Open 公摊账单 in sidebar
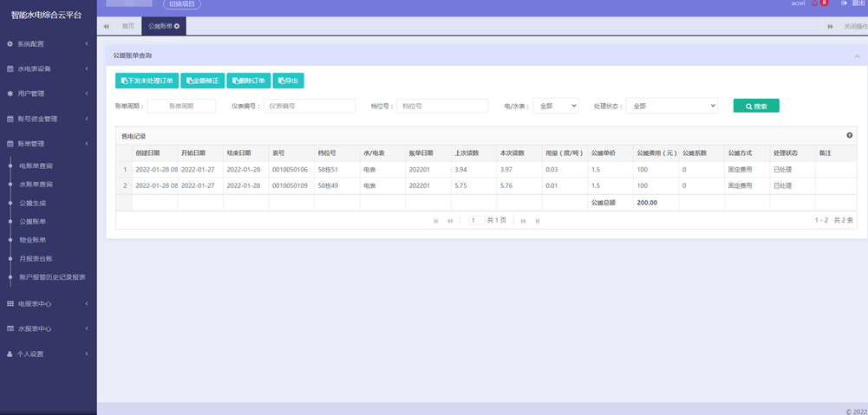This screenshot has width=868, height=415. [33, 222]
